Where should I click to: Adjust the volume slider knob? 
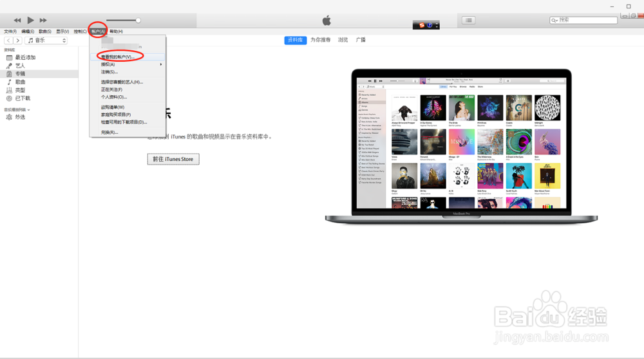pos(138,20)
